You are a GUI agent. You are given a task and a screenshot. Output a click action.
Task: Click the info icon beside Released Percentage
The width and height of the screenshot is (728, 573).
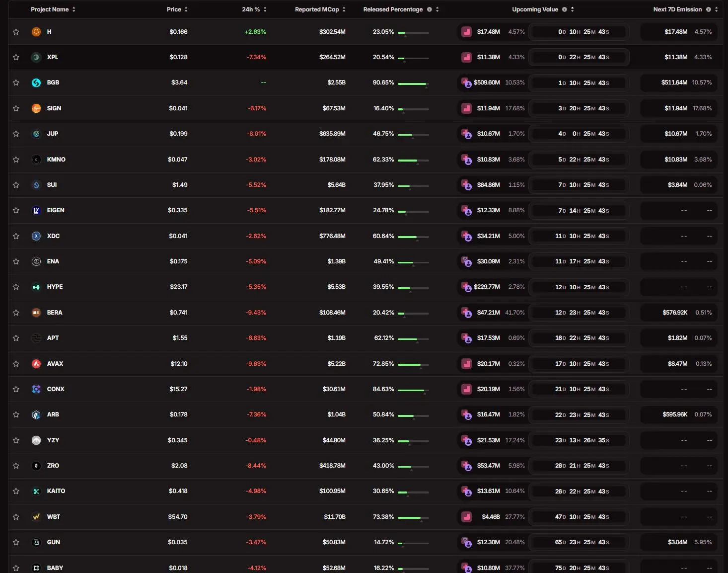tap(430, 9)
